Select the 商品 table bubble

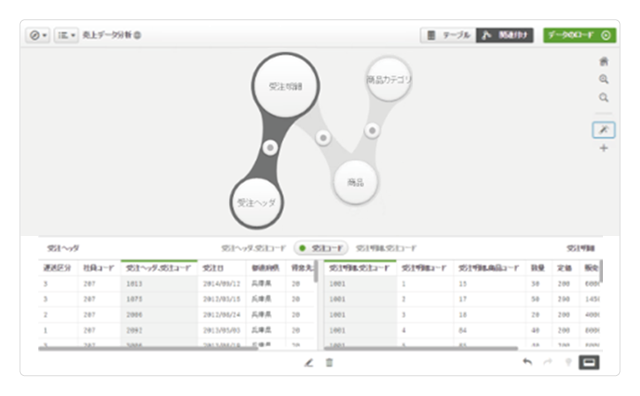[x=356, y=182]
